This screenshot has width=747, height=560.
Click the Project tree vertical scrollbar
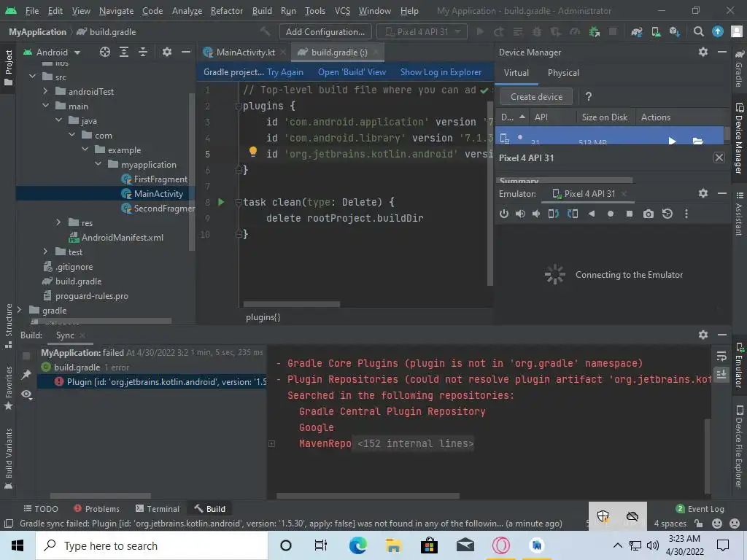192,171
